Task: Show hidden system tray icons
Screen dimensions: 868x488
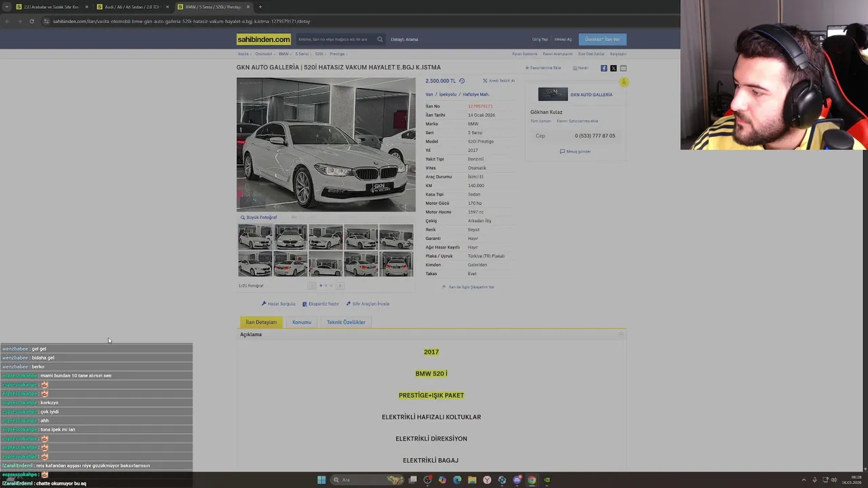Action: pyautogui.click(x=804, y=480)
